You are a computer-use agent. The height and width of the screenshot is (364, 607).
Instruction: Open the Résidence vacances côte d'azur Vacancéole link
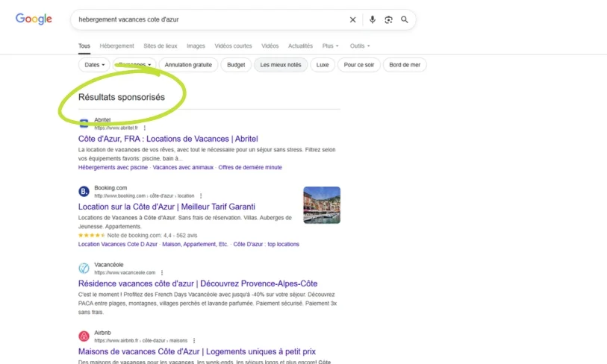tap(198, 283)
